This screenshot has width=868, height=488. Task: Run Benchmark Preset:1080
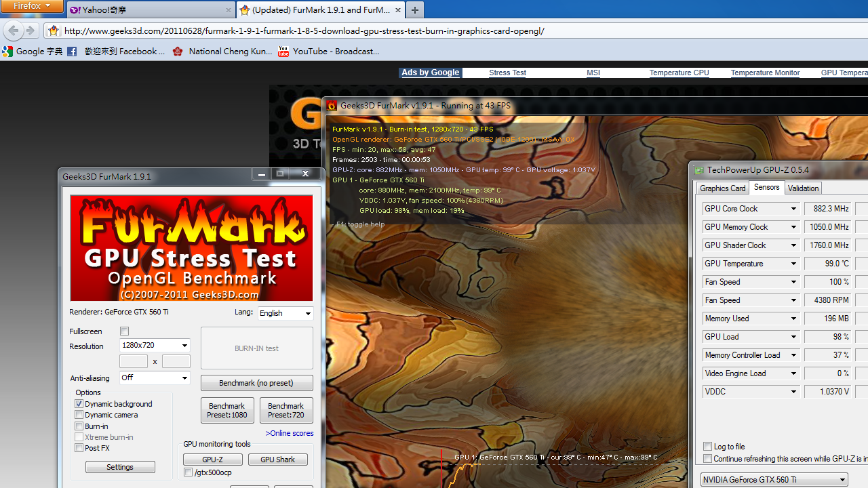(x=227, y=411)
